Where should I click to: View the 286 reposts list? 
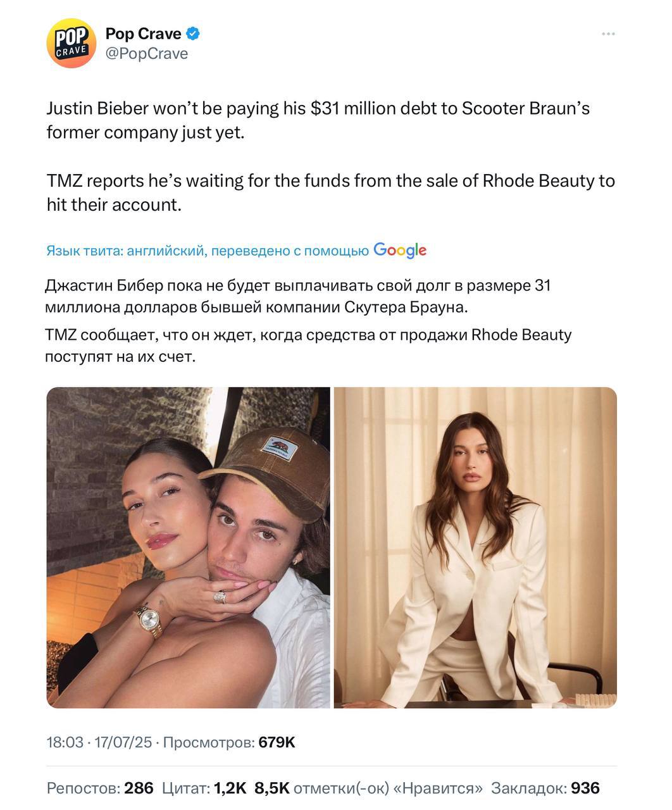pos(139,788)
